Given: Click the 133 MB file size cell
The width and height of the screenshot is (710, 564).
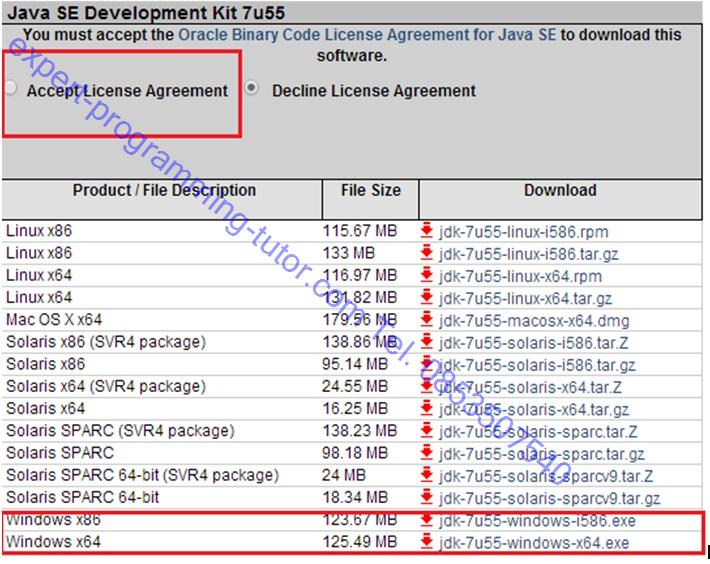Looking at the screenshot, I should pyautogui.click(x=349, y=253).
